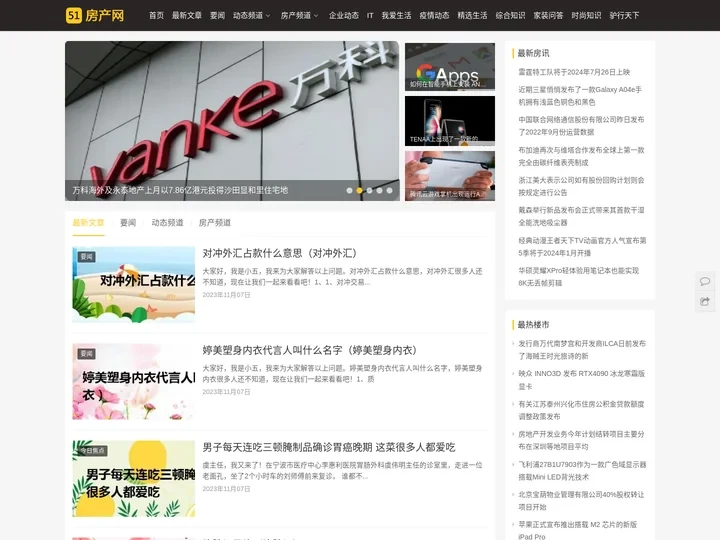720x540 pixels.
Task: Click the 要闻 tag on first article image
Action: (86, 257)
